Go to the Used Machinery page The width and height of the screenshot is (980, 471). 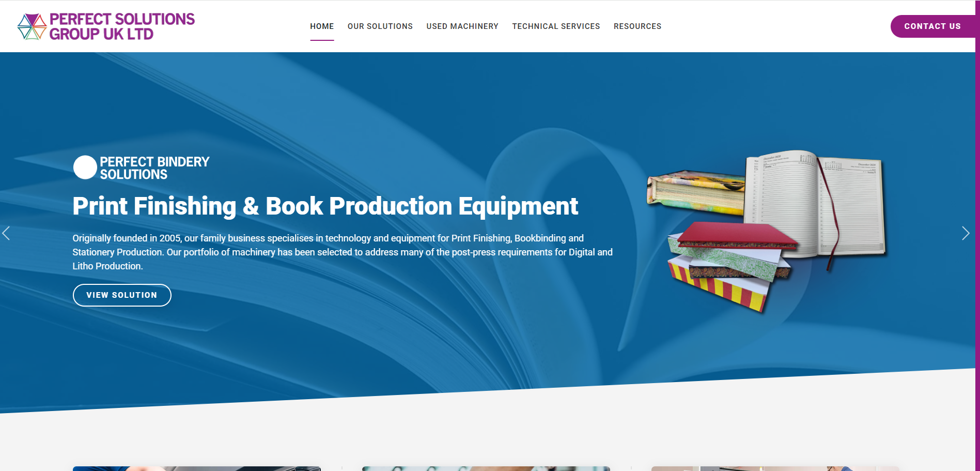pos(462,26)
